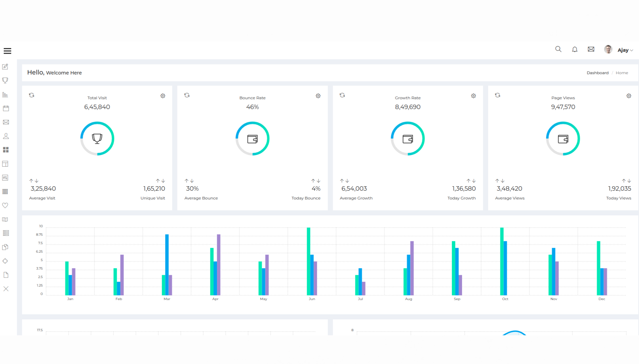This screenshot has height=364, width=639.
Task: Select the map icon in the sidebar
Action: point(5,220)
